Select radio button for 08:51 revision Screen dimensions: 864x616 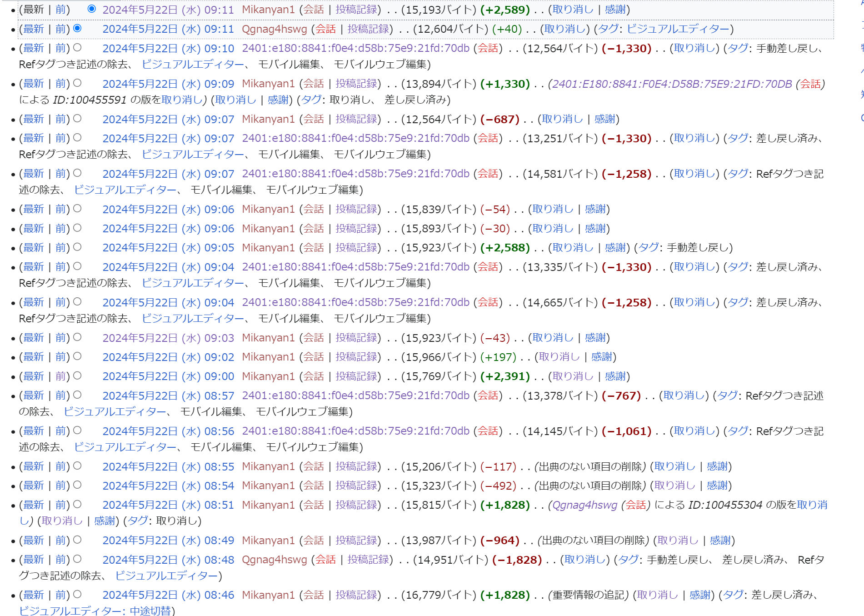point(77,504)
